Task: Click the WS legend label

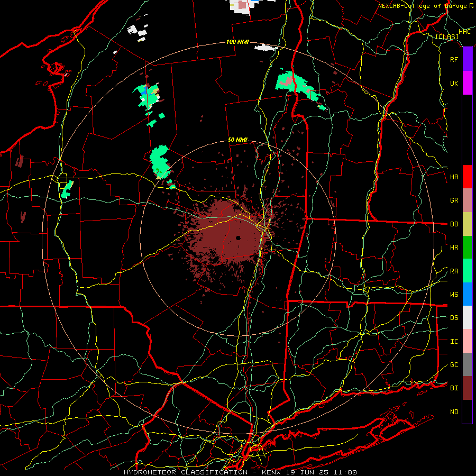Action: pos(454,295)
